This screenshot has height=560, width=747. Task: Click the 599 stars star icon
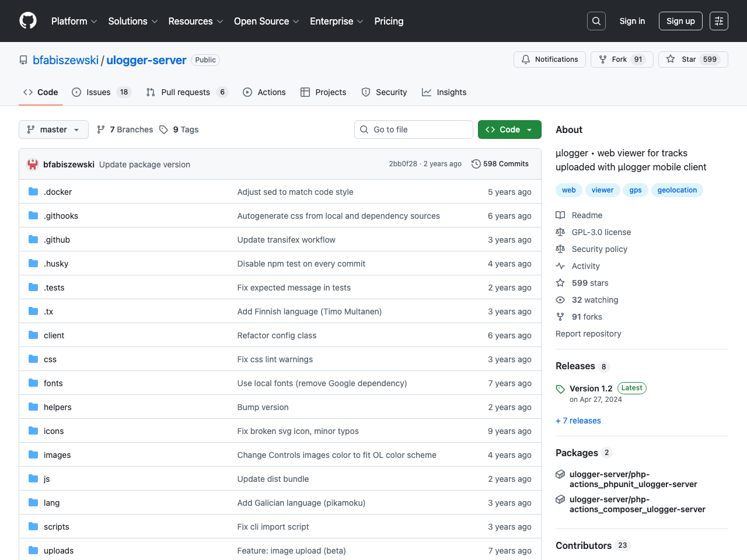[x=560, y=283]
